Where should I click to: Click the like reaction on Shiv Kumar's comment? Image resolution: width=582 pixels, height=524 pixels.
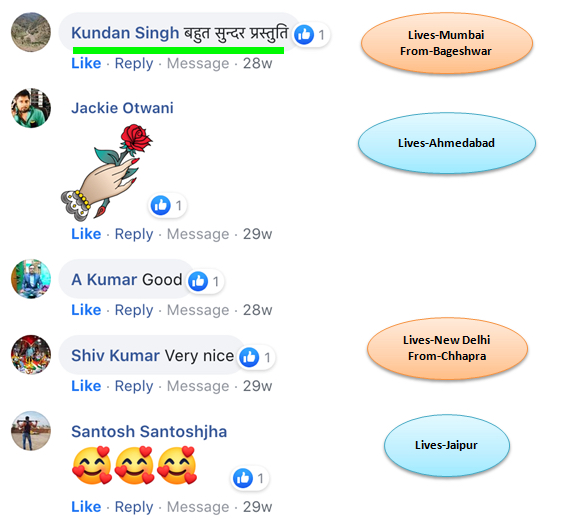[x=256, y=357]
